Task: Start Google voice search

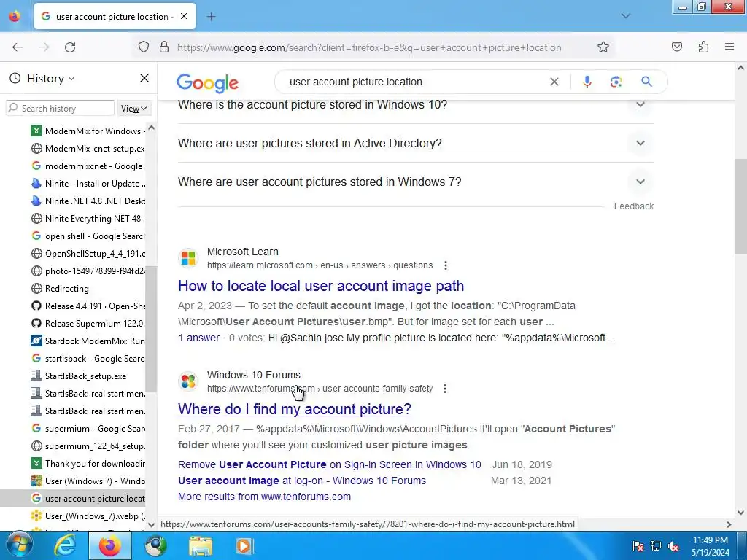Action: [587, 82]
